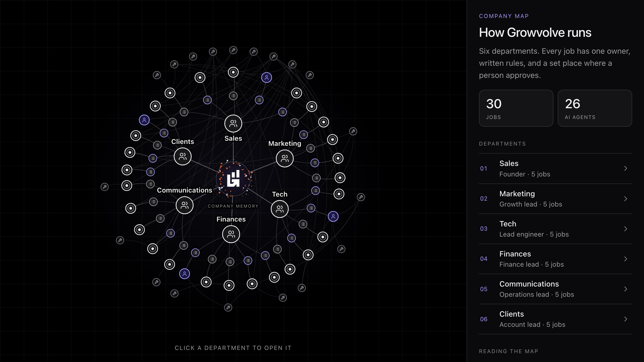Select Tech in the departments list
This screenshot has height=362, width=644.
coord(555,229)
